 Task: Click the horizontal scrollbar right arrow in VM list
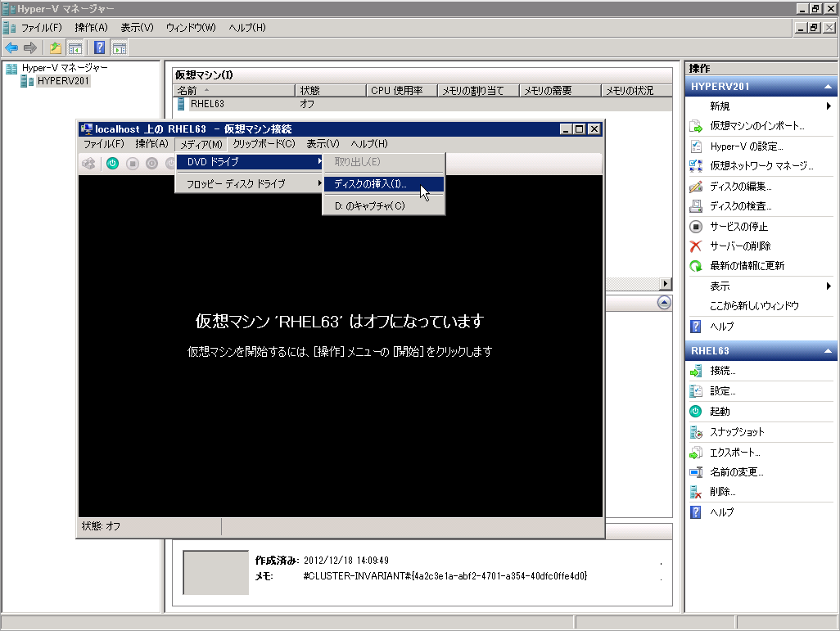(x=666, y=284)
